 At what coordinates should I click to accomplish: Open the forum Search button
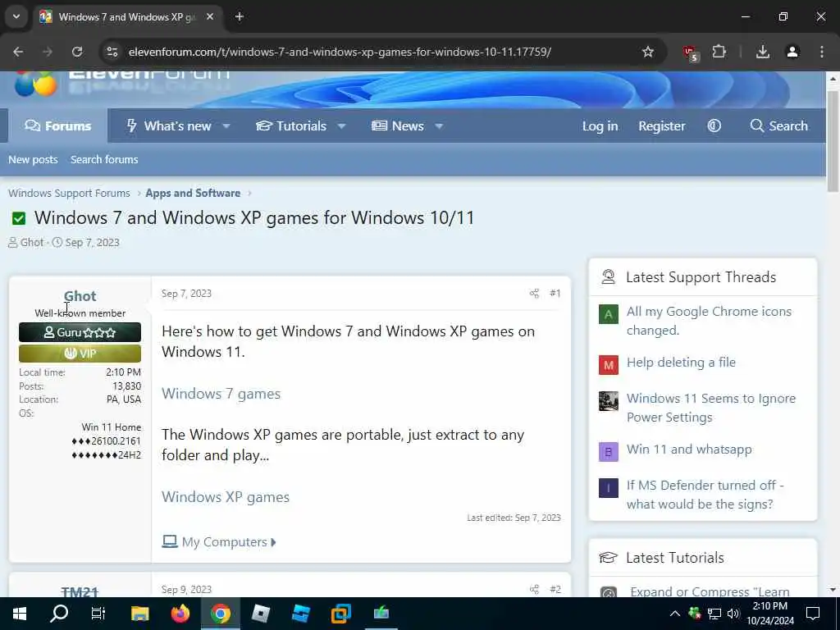tap(779, 126)
